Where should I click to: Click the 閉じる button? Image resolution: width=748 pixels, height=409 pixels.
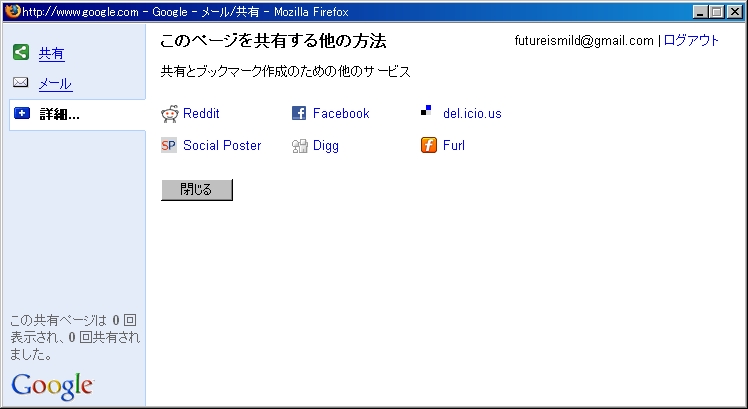(197, 190)
